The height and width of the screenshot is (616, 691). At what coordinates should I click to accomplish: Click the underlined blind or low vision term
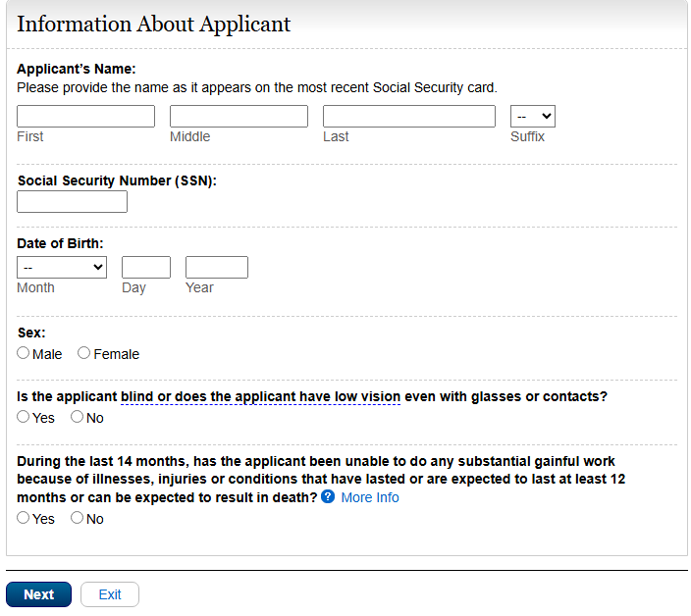tap(260, 397)
